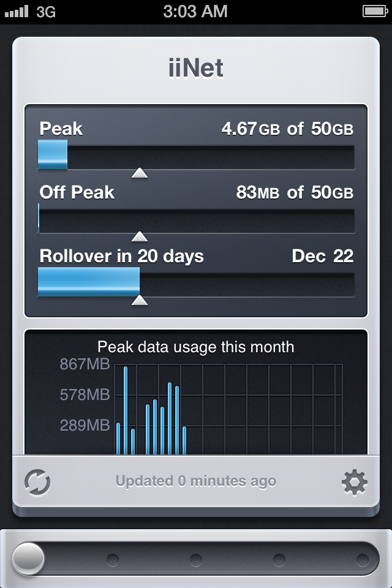Tap the Peak usage progress bar

pos(196,155)
